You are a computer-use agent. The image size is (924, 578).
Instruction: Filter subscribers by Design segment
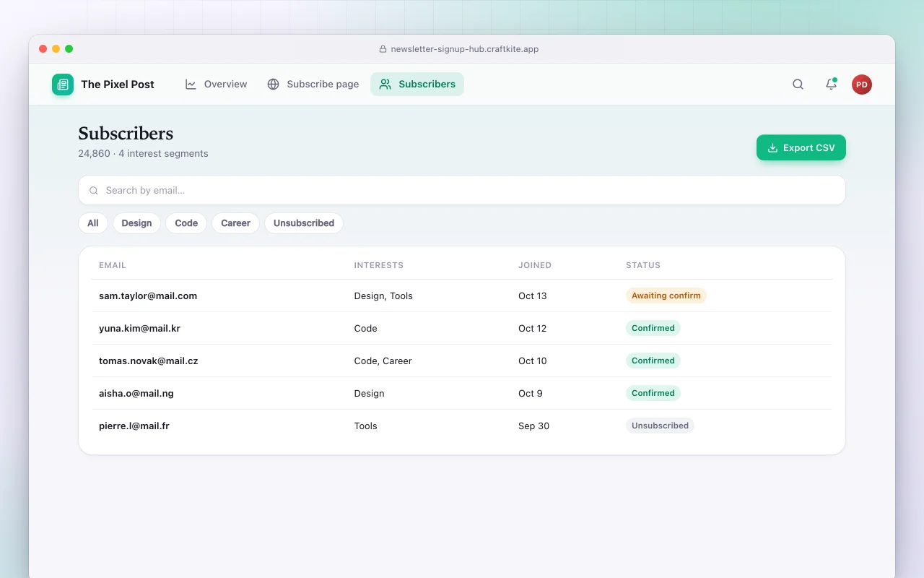point(136,223)
